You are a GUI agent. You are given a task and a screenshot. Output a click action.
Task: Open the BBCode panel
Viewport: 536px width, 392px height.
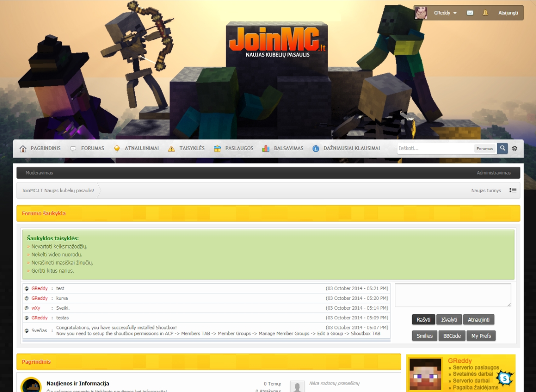(452, 336)
